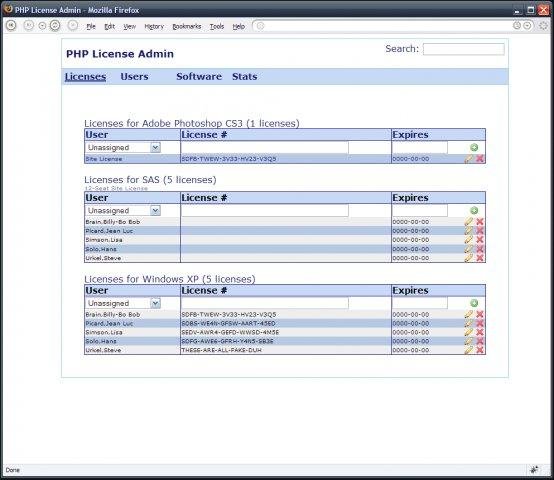Switch to the Users tab
This screenshot has width=554, height=480.
pyautogui.click(x=134, y=77)
